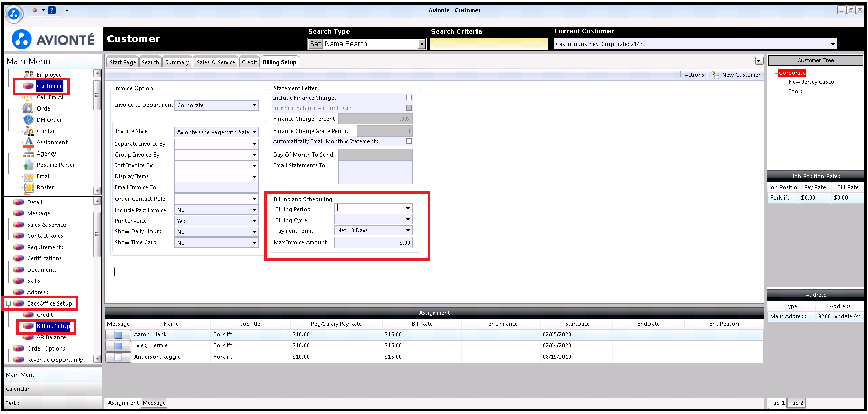
Task: Launch the Resume Parser icon
Action: 29,165
